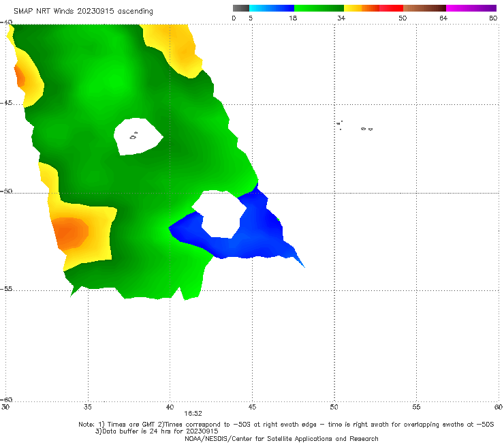This screenshot has width=504, height=443.
Task: Click the note "3)Data buffer is 24 hrs for 20230915"
Action: coord(157,431)
